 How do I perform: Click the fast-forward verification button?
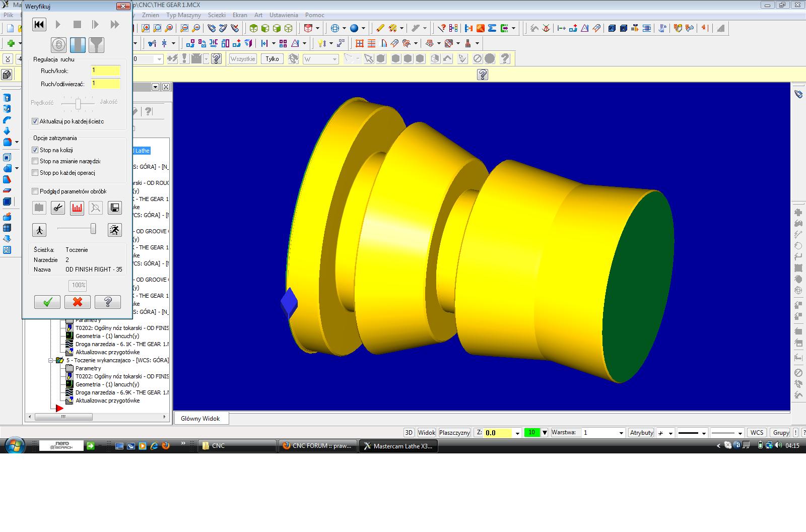point(115,24)
